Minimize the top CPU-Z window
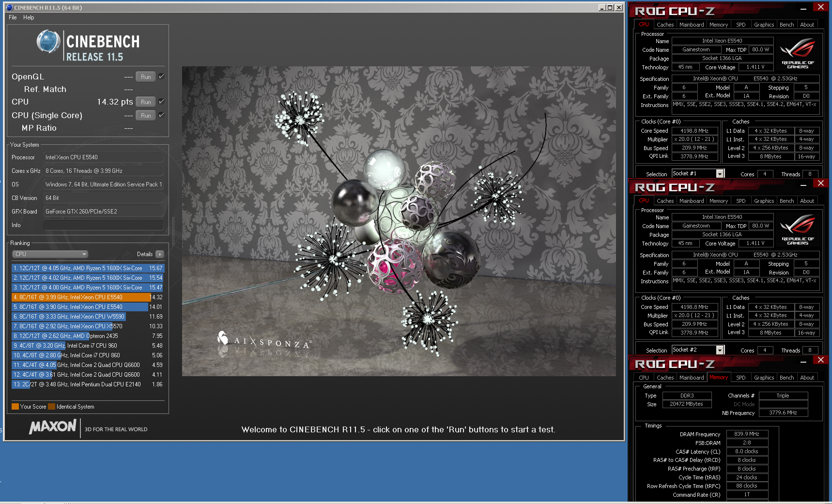The width and height of the screenshot is (832, 504). tap(803, 8)
